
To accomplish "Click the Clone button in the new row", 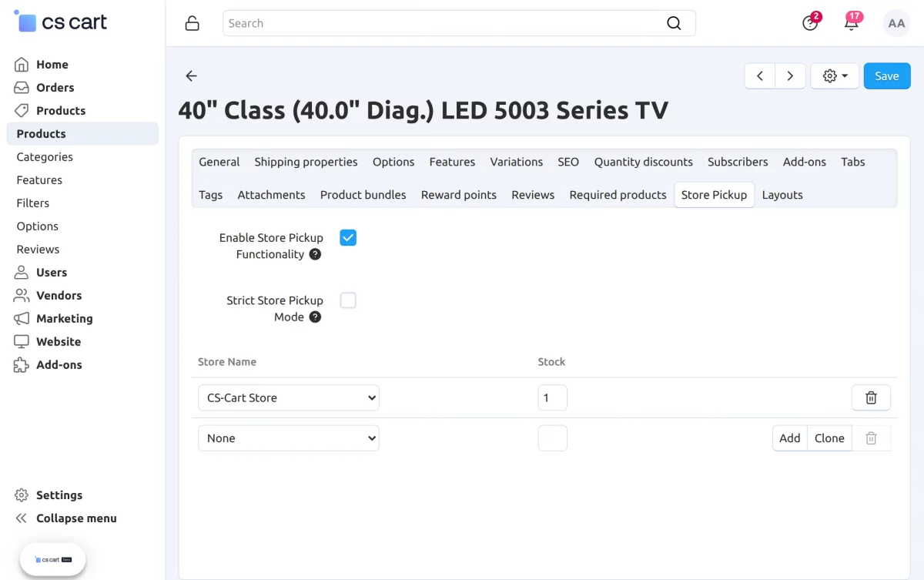I will coord(829,438).
